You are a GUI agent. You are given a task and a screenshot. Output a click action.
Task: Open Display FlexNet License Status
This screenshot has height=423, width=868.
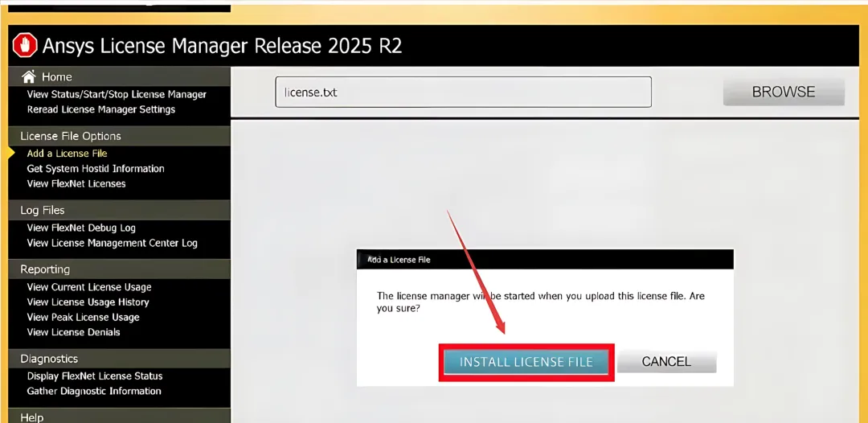[x=95, y=376]
